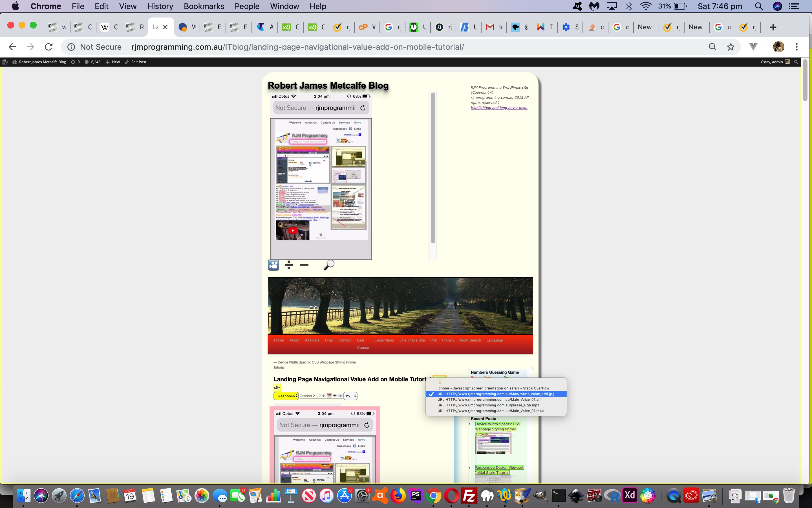Go to previous post Device Width Specific CSS
Image resolution: width=812 pixels, height=508 pixels.
pos(315,365)
